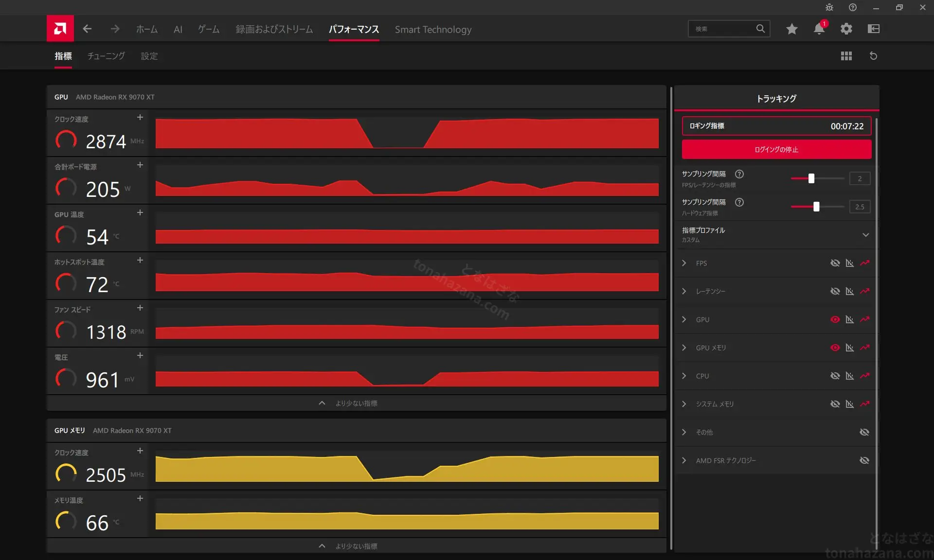Toggle GPU row eye visibility icon
Image resolution: width=934 pixels, height=560 pixels.
[835, 319]
